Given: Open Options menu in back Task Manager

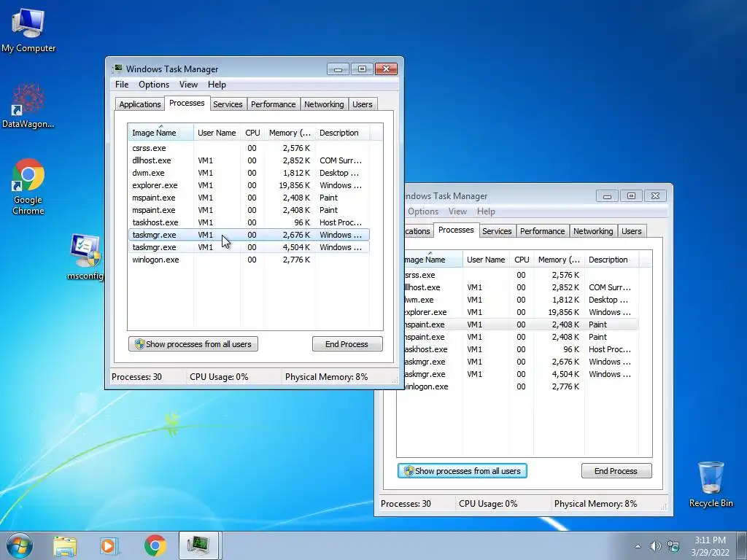Looking at the screenshot, I should [423, 211].
